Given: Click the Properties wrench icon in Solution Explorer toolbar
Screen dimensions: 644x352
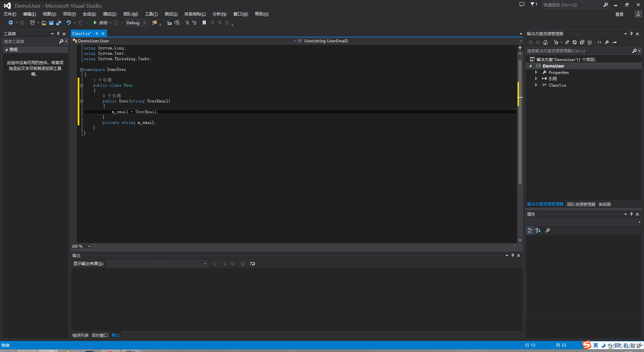Looking at the screenshot, I should [x=607, y=42].
